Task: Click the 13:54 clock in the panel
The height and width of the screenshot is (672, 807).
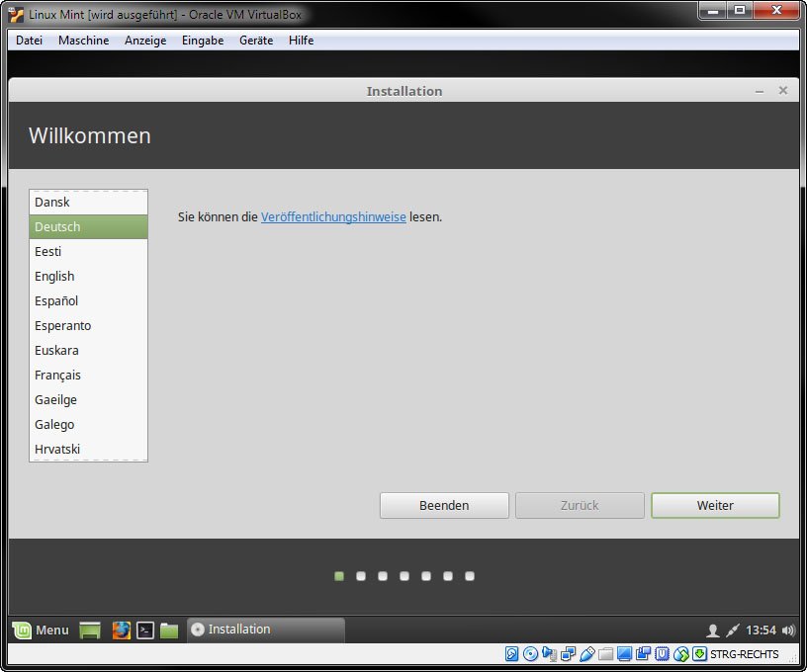Action: (761, 630)
